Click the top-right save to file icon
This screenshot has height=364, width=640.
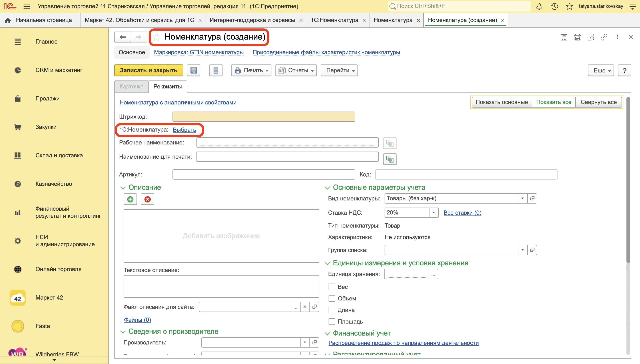(564, 37)
